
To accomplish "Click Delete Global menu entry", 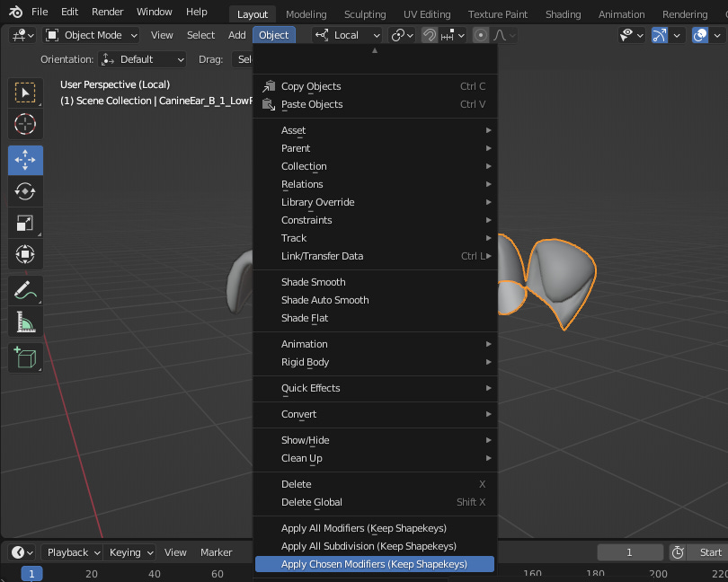I will (x=311, y=502).
